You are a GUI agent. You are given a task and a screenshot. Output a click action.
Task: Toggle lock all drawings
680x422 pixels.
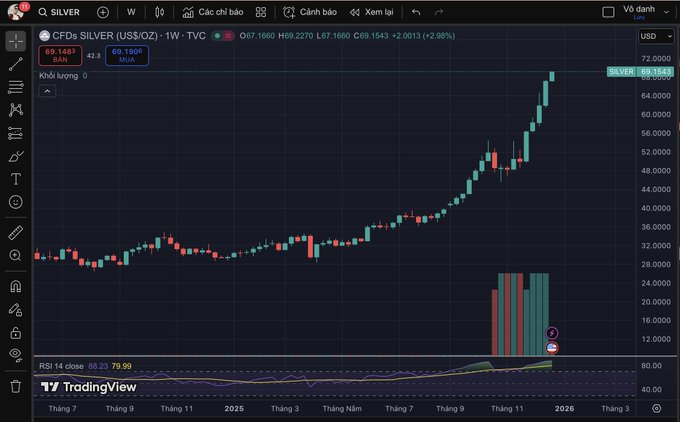pyautogui.click(x=15, y=332)
